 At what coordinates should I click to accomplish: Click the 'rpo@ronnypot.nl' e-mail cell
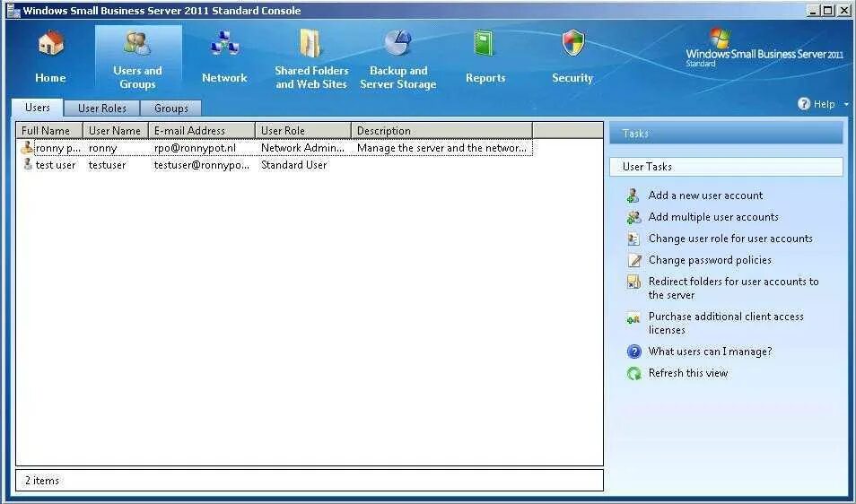click(x=195, y=148)
